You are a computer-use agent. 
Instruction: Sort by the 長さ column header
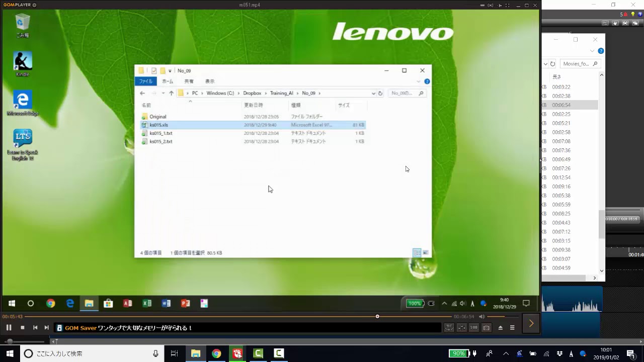click(x=557, y=77)
